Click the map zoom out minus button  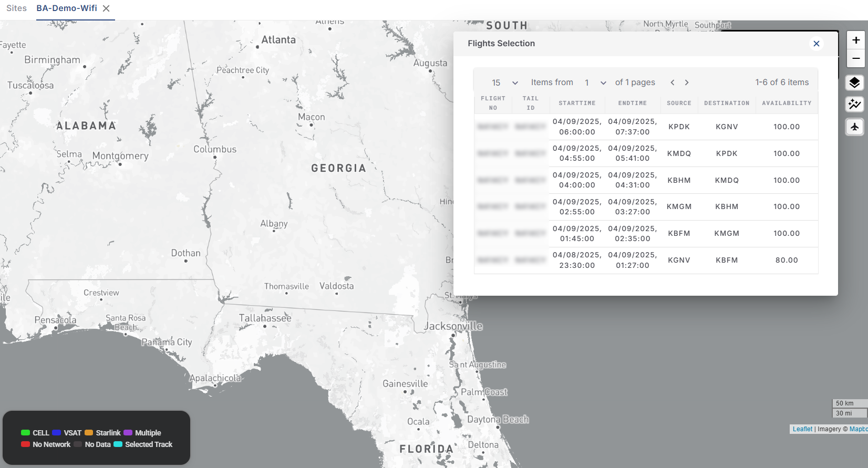tap(855, 58)
